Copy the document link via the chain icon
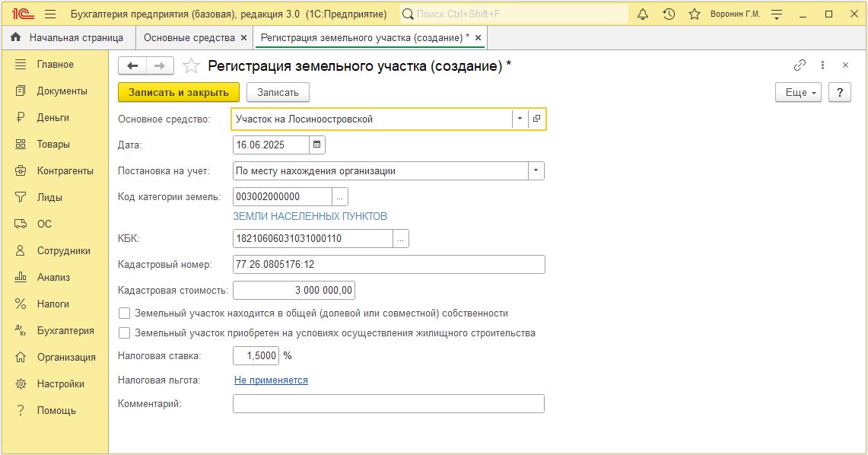Image resolution: width=868 pixels, height=455 pixels. point(800,65)
